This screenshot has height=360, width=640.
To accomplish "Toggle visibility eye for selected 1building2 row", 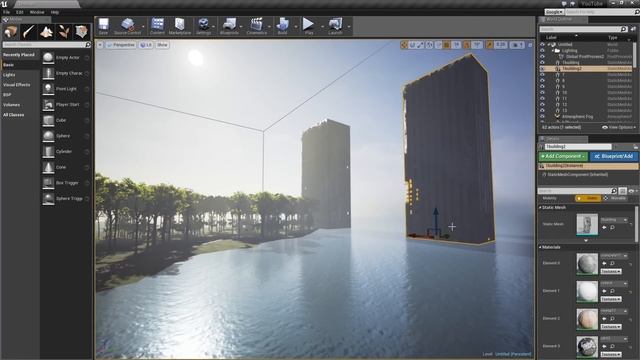I will [x=542, y=69].
